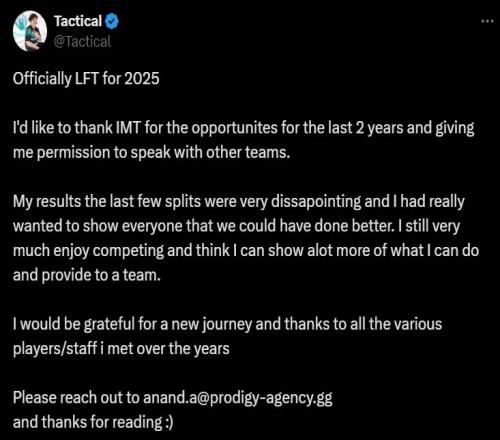Click the display name Tactical
Screen dimensions: 500x440
point(78,21)
